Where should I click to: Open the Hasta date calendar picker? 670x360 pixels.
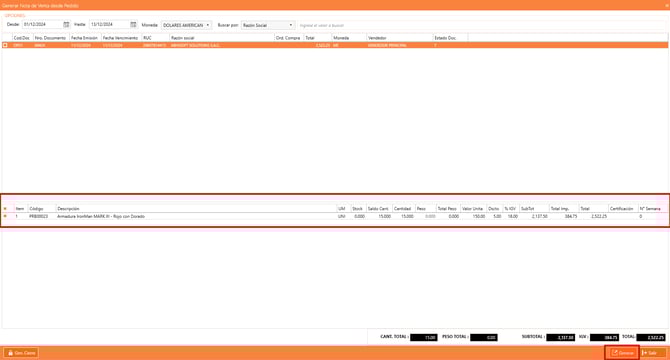[x=133, y=25]
